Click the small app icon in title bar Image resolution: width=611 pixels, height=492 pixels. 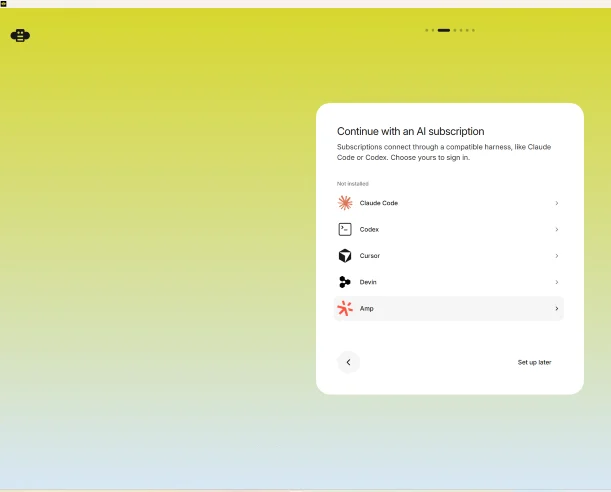[4, 4]
